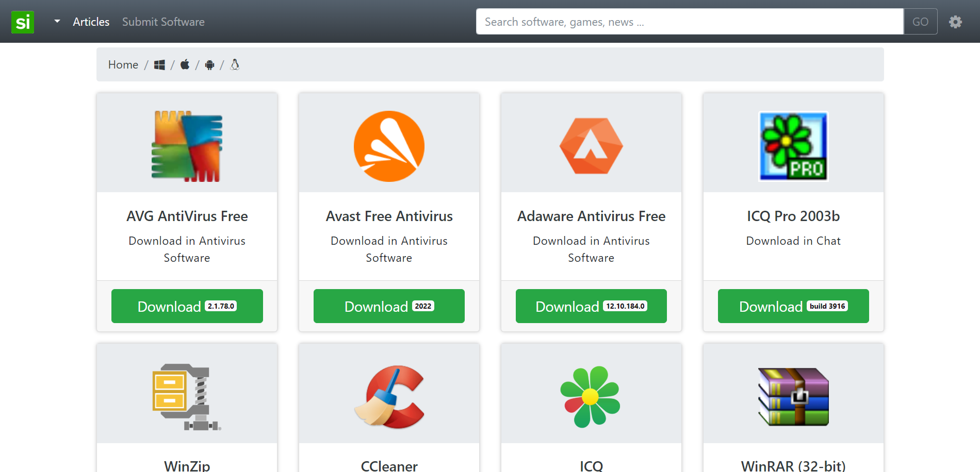Select the Apple platform icon

pos(185,64)
